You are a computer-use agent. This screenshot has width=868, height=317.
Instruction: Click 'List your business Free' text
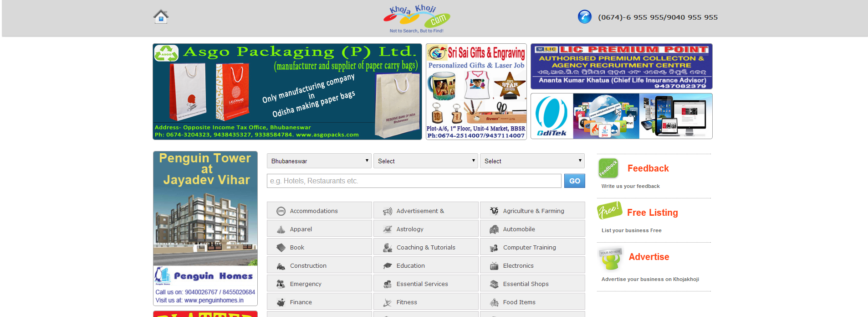click(x=631, y=230)
